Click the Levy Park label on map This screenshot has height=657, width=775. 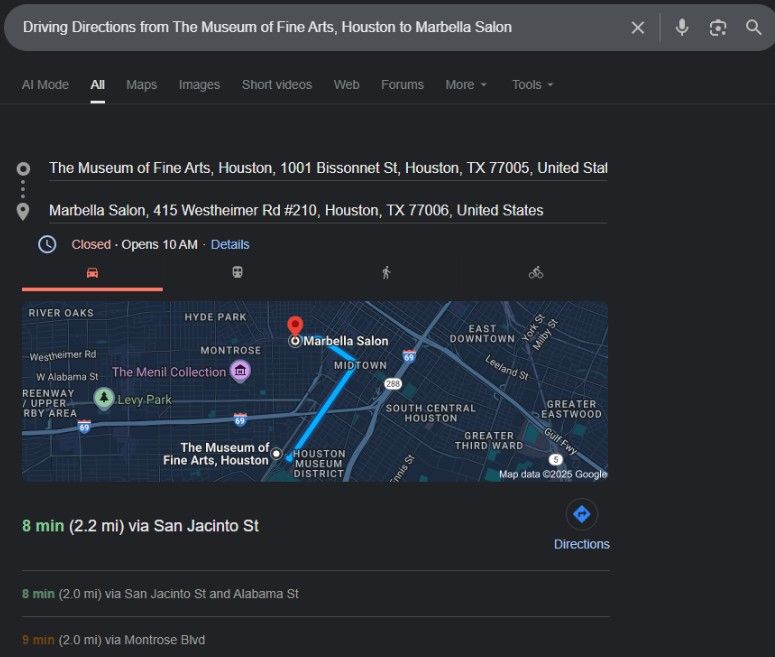(x=145, y=399)
